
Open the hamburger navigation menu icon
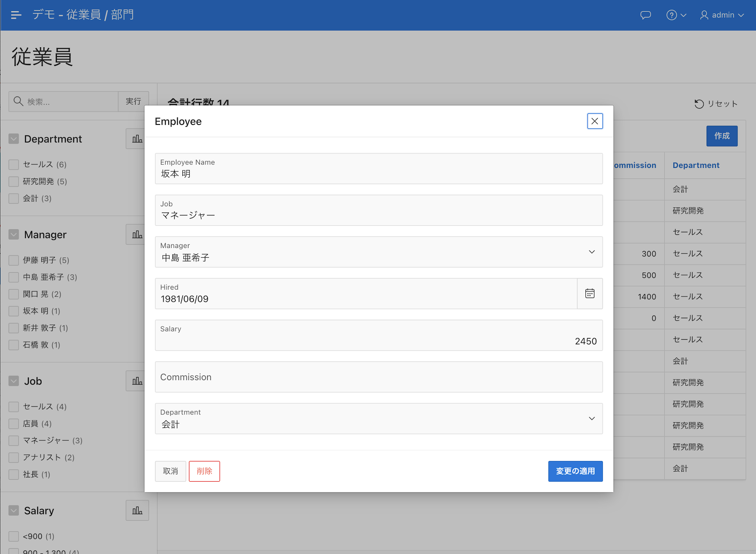pyautogui.click(x=16, y=15)
